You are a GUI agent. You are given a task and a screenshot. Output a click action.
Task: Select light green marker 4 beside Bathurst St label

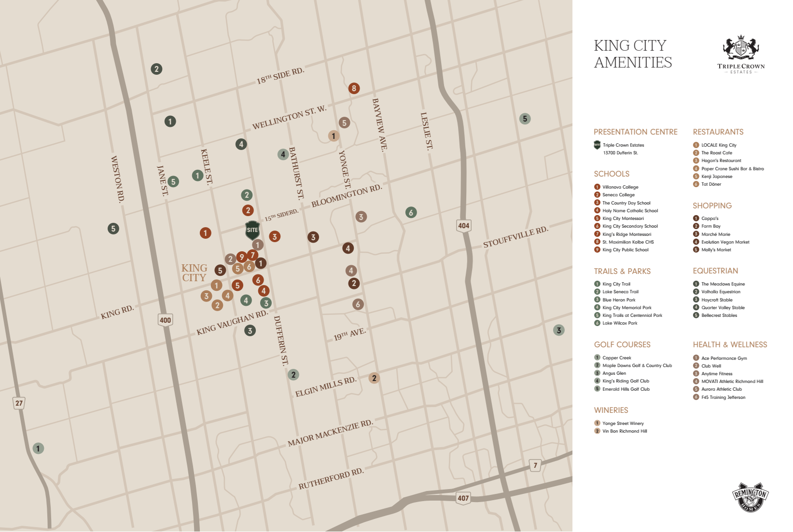tap(283, 154)
